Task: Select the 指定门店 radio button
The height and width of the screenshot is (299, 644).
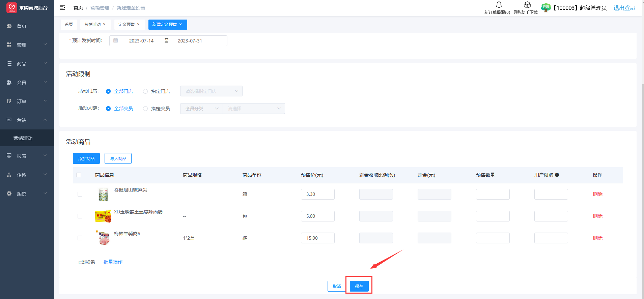Action: [x=145, y=91]
